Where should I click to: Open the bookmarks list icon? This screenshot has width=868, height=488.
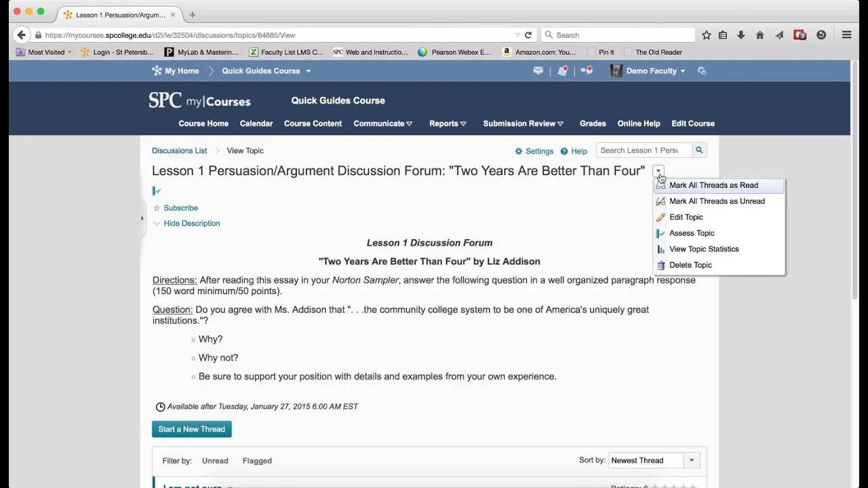(723, 35)
